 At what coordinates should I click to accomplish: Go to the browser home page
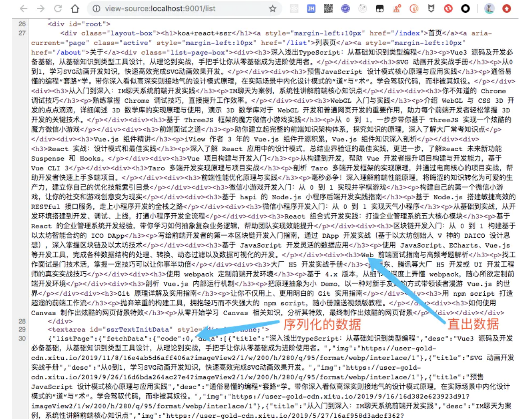[75, 8]
